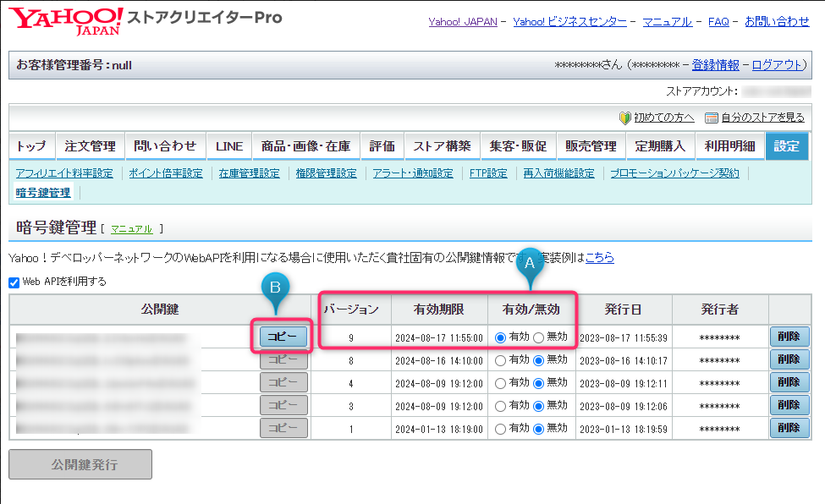Click 削除 in the version 4 row
The height and width of the screenshot is (504, 825).
[x=789, y=382]
